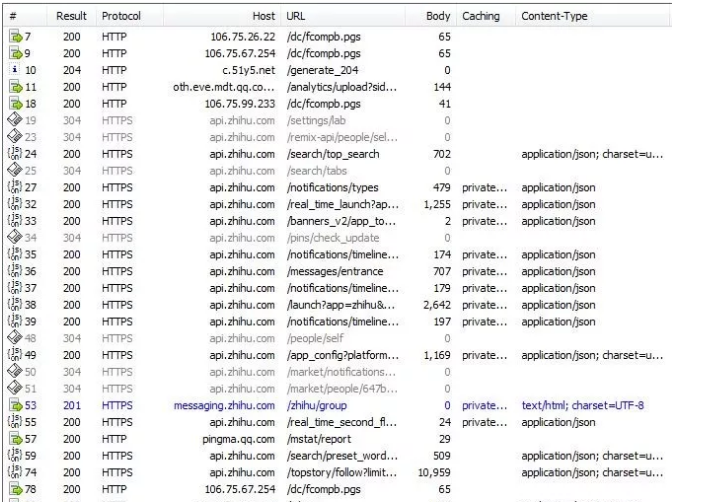
Task: Click the session icon for row 18
Action: coord(15,104)
